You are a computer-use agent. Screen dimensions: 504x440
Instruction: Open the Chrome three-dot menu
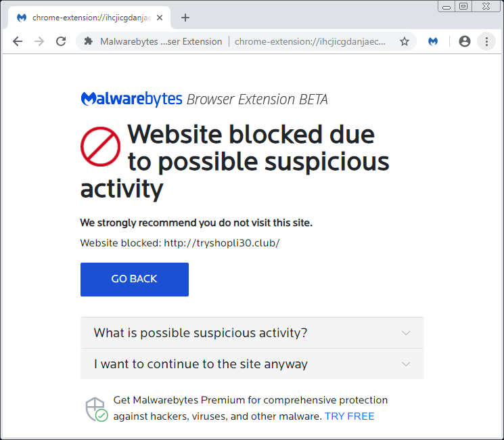point(486,41)
